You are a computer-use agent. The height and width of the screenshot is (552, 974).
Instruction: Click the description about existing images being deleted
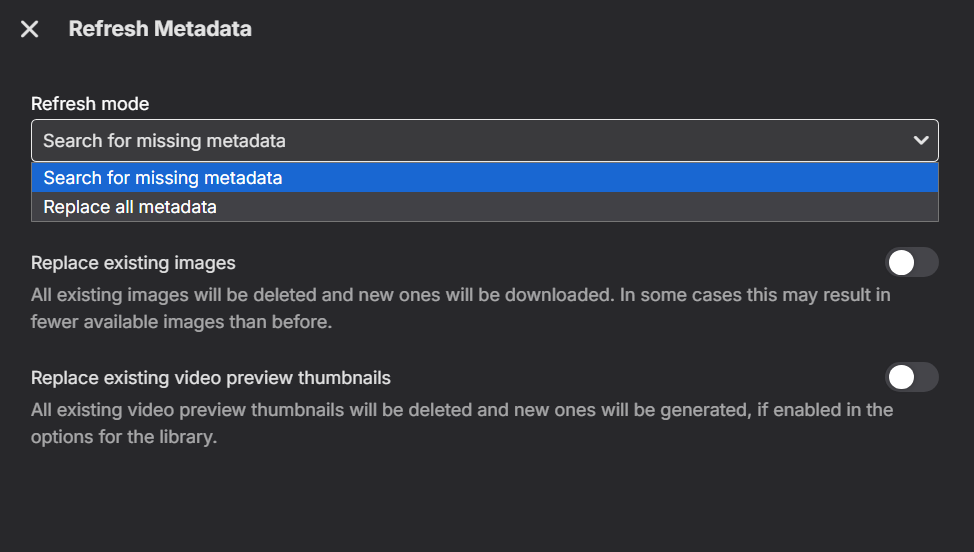coord(460,308)
